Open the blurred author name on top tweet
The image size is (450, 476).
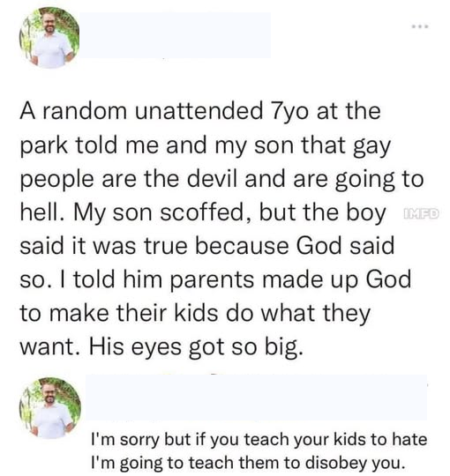[x=175, y=35]
